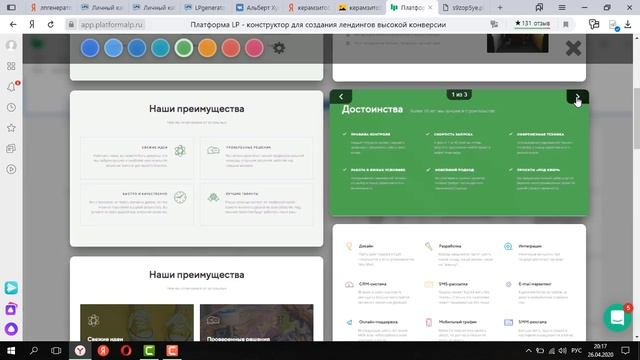Screen dimensions: 640x360
Task: Open notifications bell in sidebar
Action: [11, 87]
